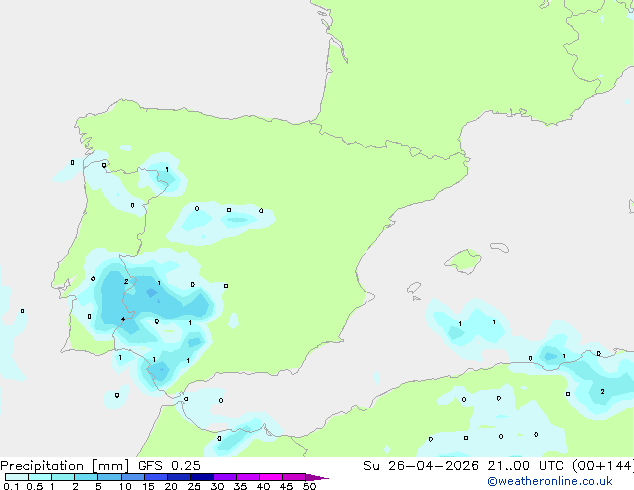Viewport: 634px width, 490px height.
Task: Click the 0.1–0.5 mm palest legend swatch
Action: [17, 477]
